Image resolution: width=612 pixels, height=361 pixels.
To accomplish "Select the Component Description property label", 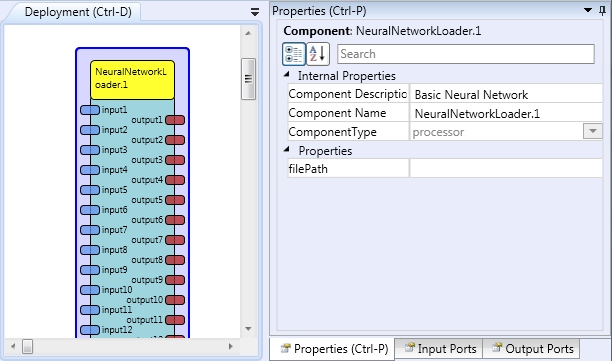I will [x=347, y=94].
